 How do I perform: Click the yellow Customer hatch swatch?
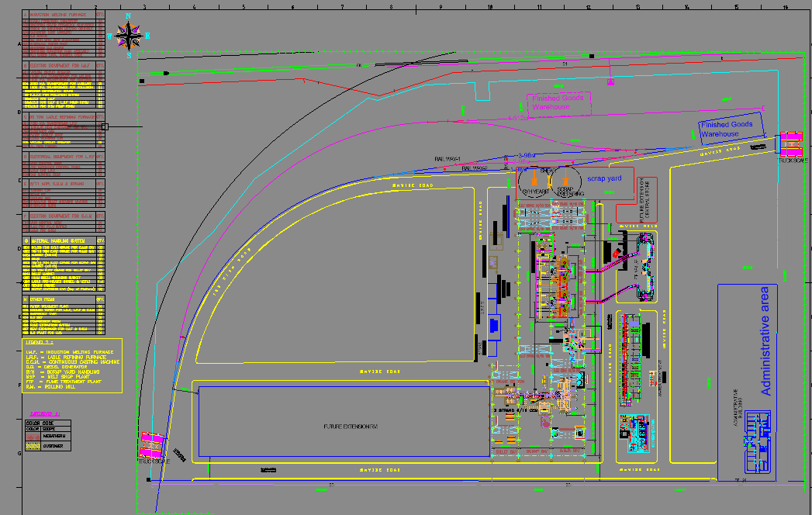(33, 447)
